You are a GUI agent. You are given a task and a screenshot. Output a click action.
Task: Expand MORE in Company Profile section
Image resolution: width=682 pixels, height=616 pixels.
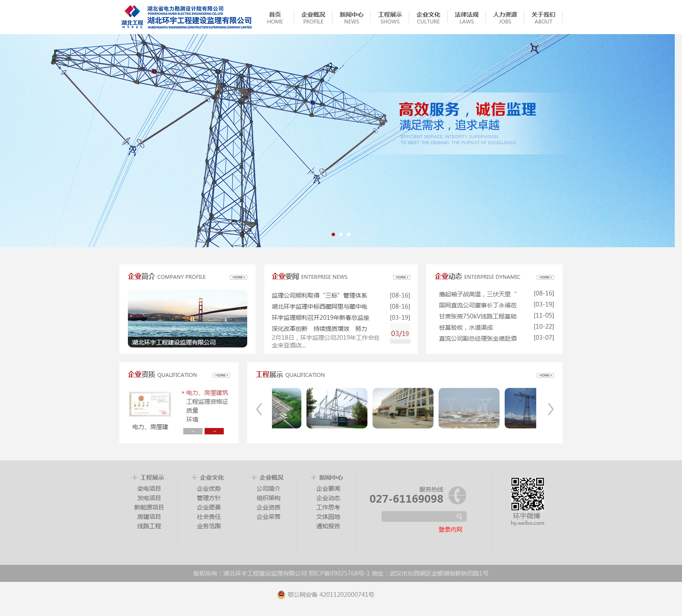(x=238, y=278)
